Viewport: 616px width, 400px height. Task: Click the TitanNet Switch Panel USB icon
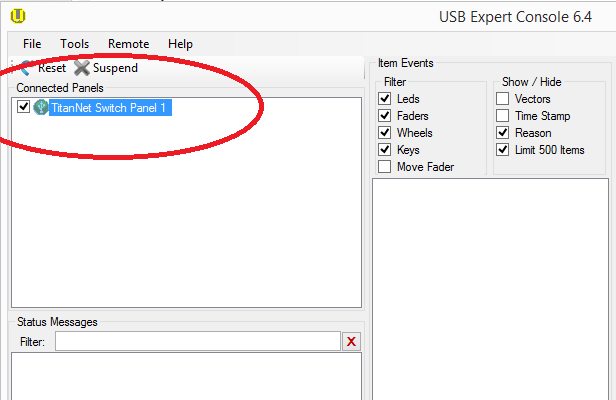(41, 107)
